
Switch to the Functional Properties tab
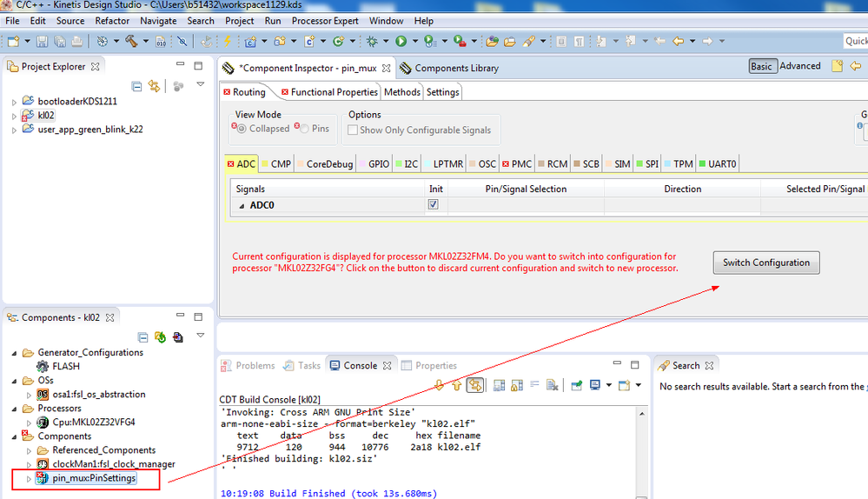tap(329, 92)
